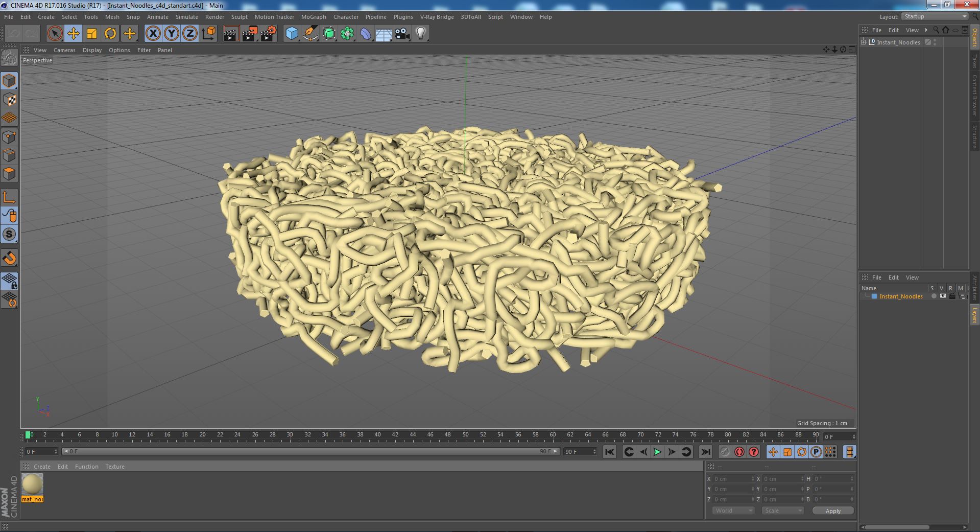
Task: Toggle X axis lock
Action: click(x=153, y=34)
